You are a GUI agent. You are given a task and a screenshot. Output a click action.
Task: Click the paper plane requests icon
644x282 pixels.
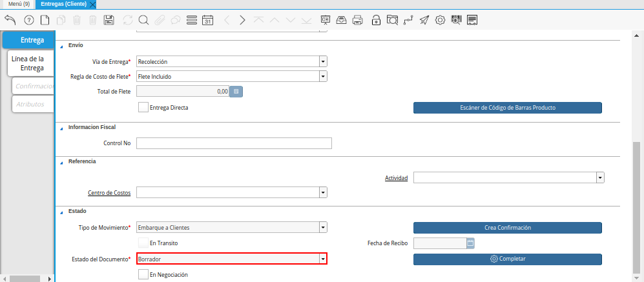(424, 20)
